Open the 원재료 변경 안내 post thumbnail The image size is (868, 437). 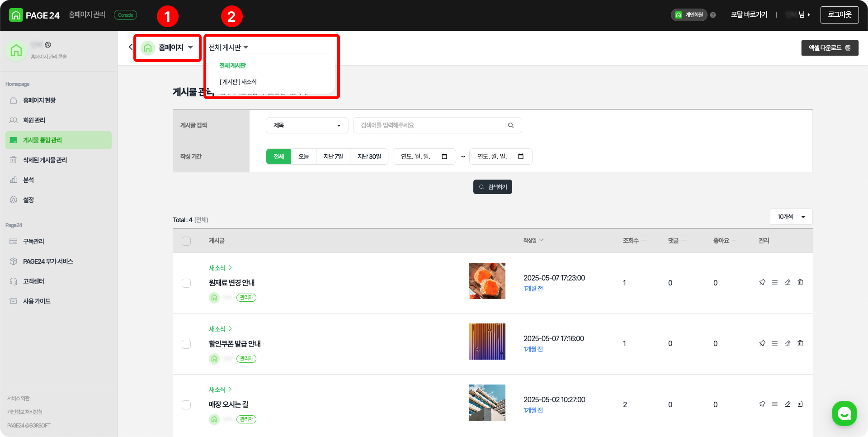pos(487,281)
